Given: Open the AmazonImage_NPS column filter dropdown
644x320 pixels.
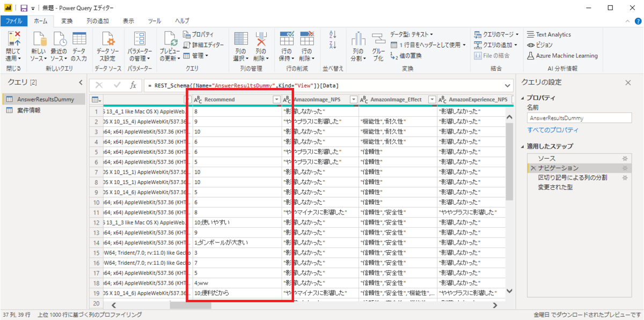Looking at the screenshot, I should pyautogui.click(x=354, y=100).
